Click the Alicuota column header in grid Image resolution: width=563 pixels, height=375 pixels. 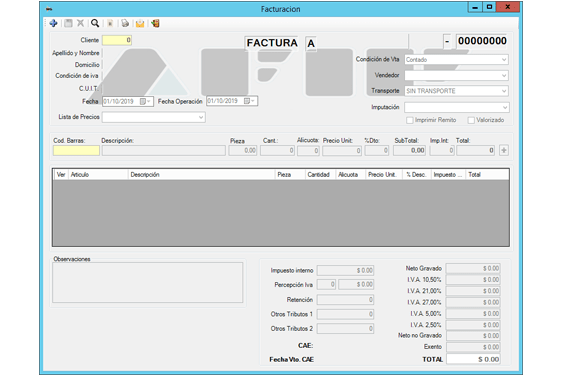click(x=350, y=175)
